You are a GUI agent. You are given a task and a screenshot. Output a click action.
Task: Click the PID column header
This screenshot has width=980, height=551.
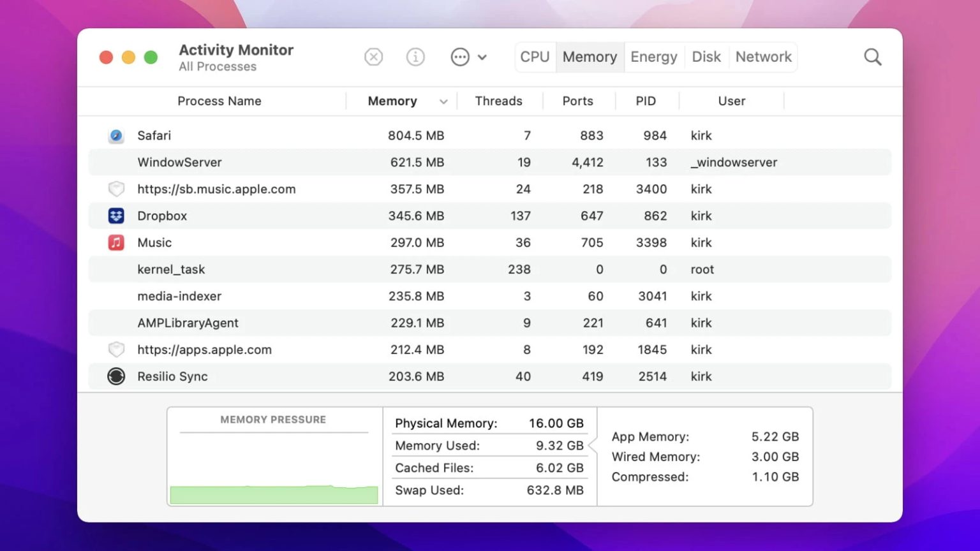pyautogui.click(x=646, y=101)
